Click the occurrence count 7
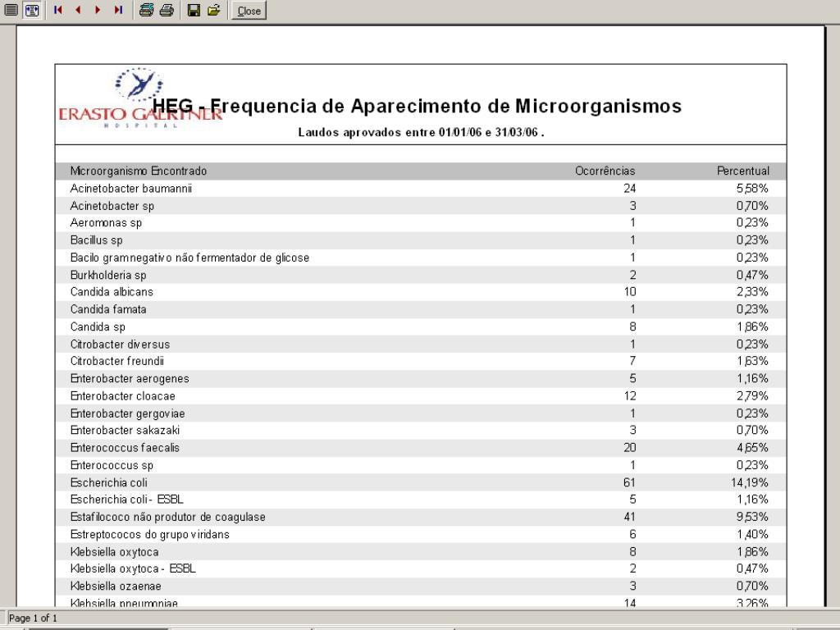Screen dimensions: 840x630 point(632,361)
